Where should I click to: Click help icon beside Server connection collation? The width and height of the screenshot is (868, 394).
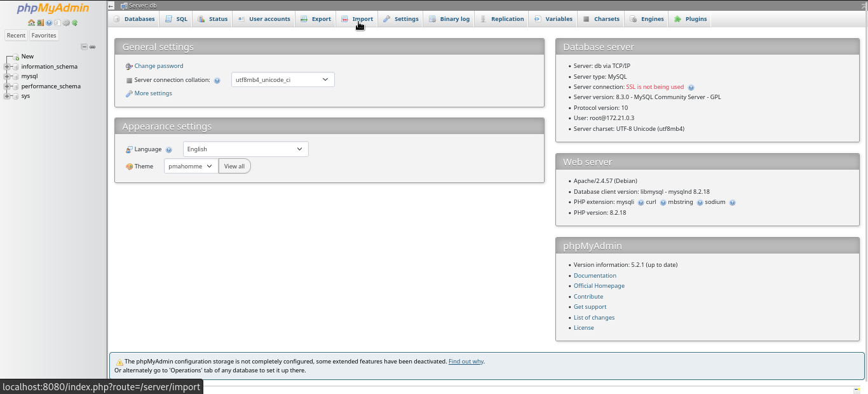click(217, 81)
